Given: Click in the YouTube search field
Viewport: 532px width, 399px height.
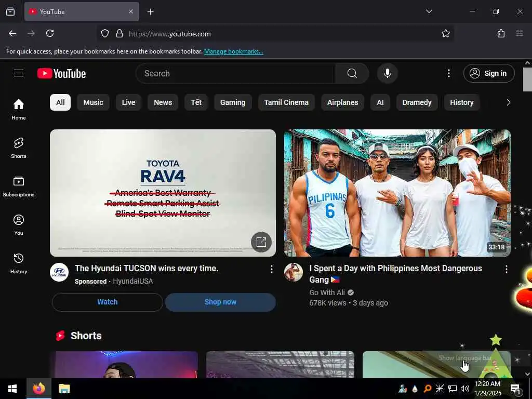Looking at the screenshot, I should [236, 73].
